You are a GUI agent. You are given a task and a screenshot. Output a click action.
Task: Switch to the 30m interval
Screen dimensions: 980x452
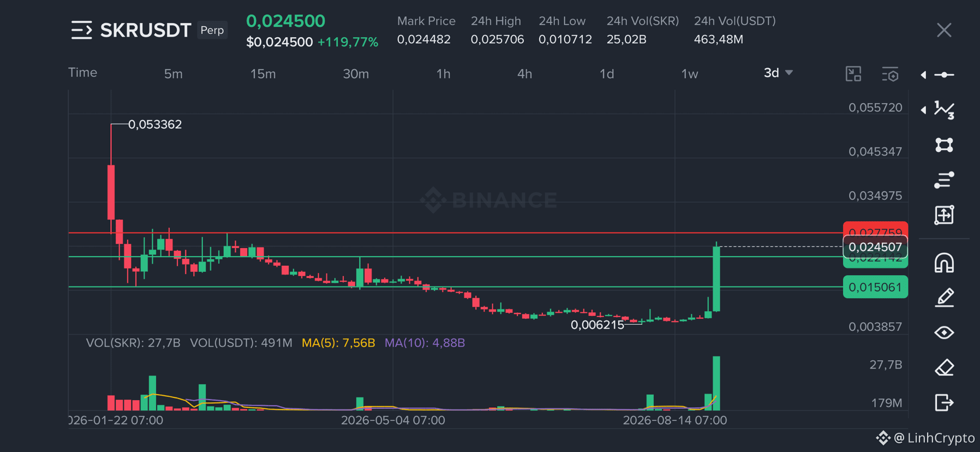(356, 74)
